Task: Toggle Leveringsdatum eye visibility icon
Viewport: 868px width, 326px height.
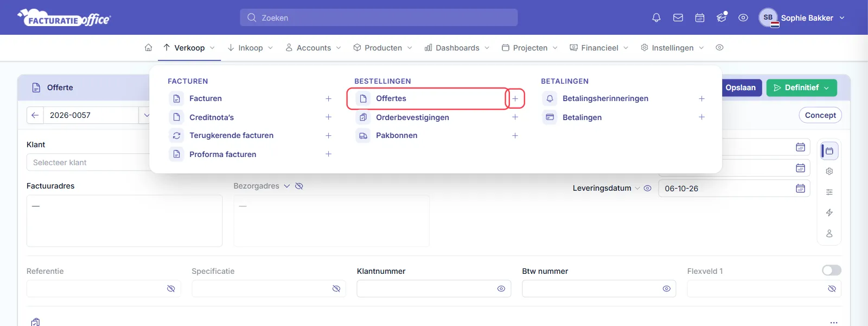Action: tap(647, 188)
